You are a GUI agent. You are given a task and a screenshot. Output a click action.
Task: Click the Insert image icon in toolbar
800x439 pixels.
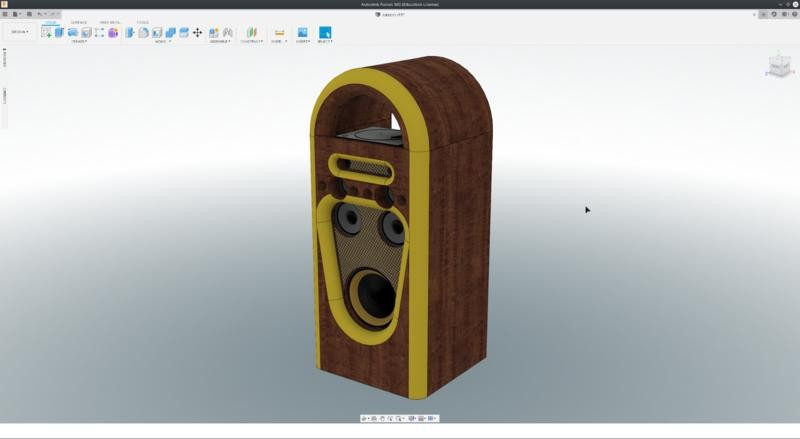point(302,33)
